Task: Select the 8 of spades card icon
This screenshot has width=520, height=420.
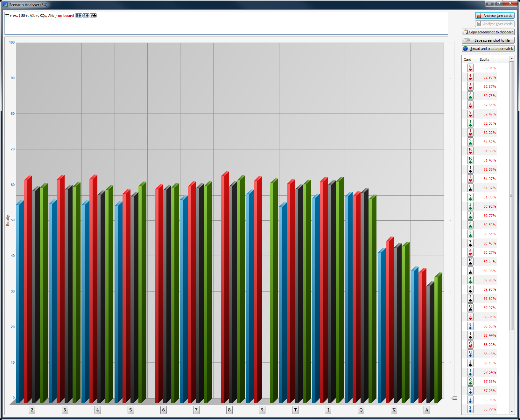Action: point(470,188)
